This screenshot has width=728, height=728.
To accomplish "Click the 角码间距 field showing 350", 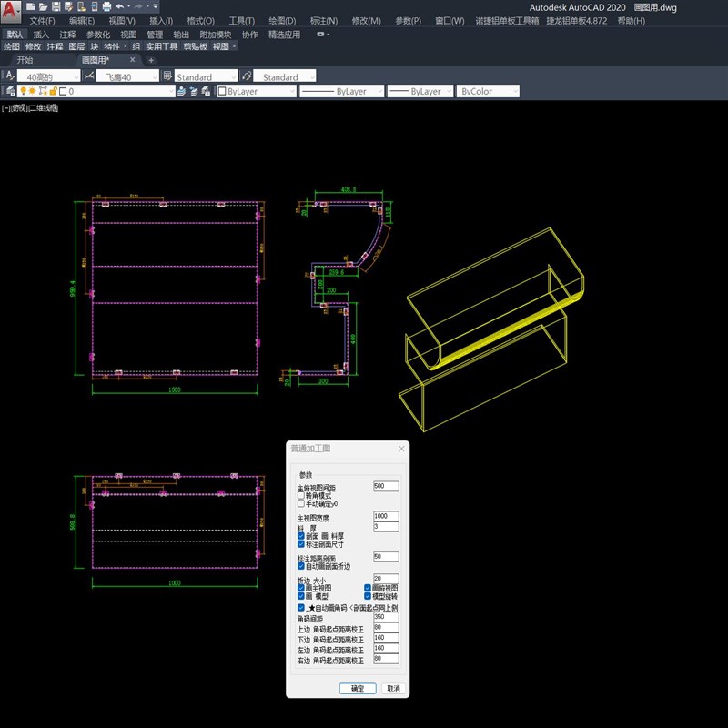I will click(386, 617).
